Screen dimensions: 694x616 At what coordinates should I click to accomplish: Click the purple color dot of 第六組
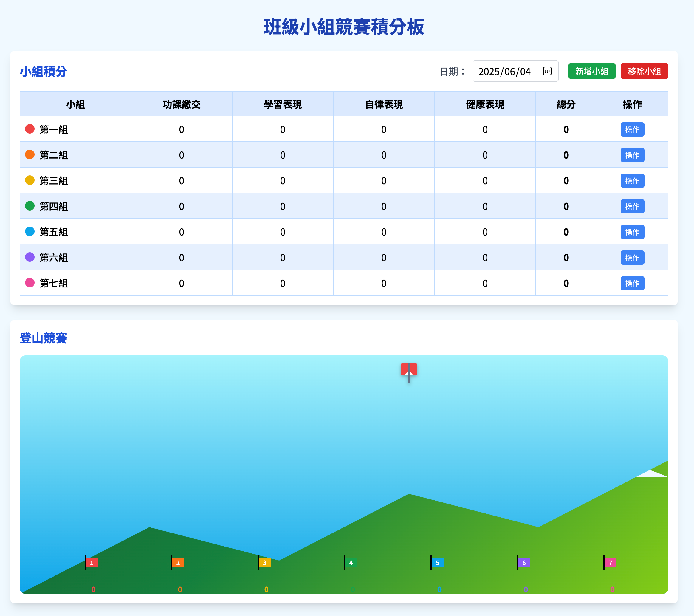tap(30, 257)
